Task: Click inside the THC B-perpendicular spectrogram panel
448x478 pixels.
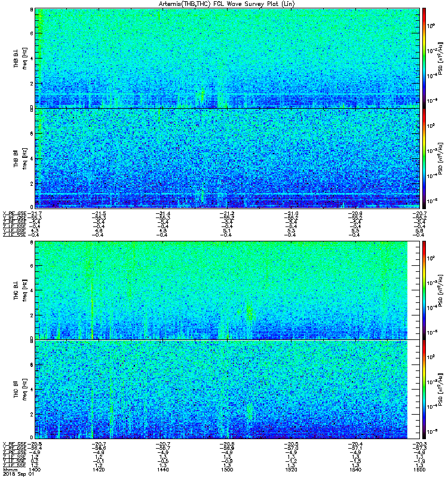Action: coord(227,290)
